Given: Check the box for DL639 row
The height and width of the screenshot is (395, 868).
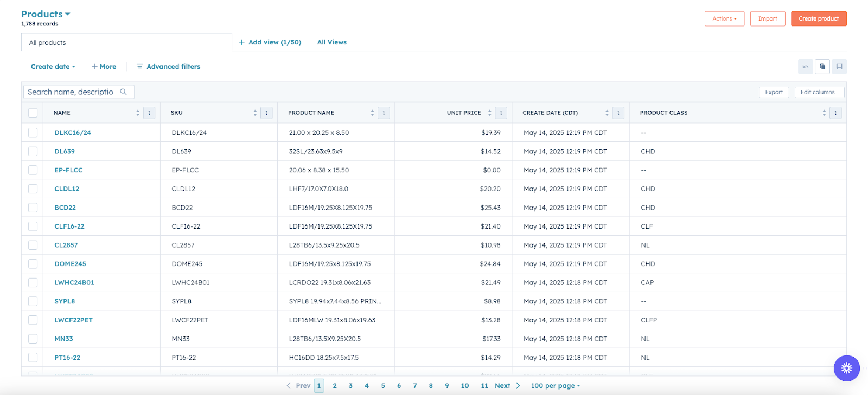Looking at the screenshot, I should click(x=33, y=151).
